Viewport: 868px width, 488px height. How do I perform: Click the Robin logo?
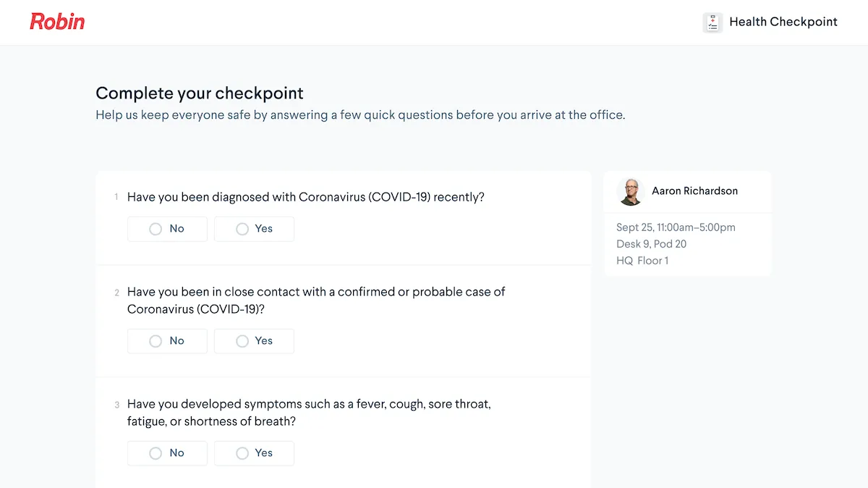point(57,22)
